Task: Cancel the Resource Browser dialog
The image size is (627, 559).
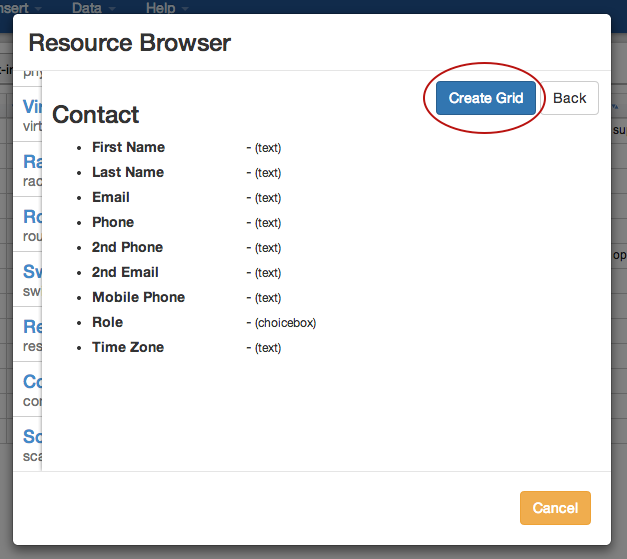Action: point(555,508)
